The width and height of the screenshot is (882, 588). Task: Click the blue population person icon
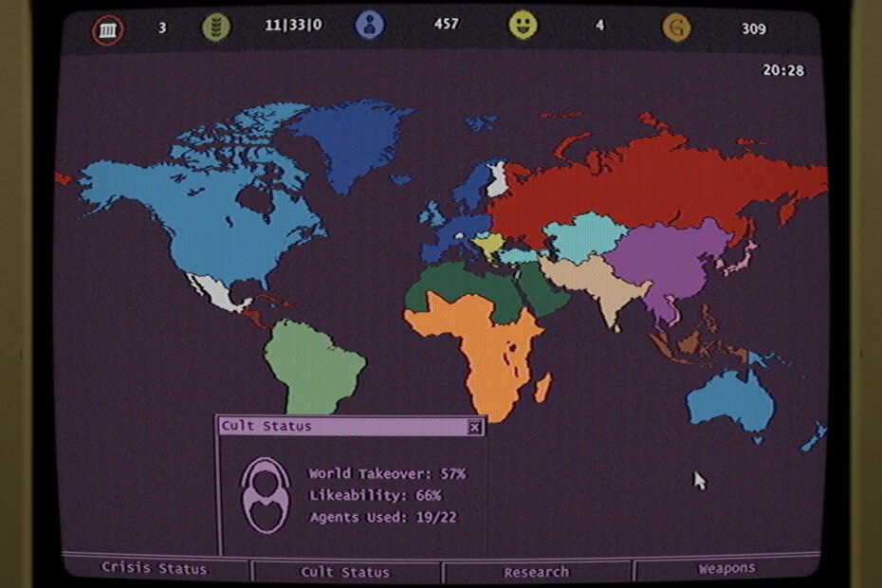[370, 26]
